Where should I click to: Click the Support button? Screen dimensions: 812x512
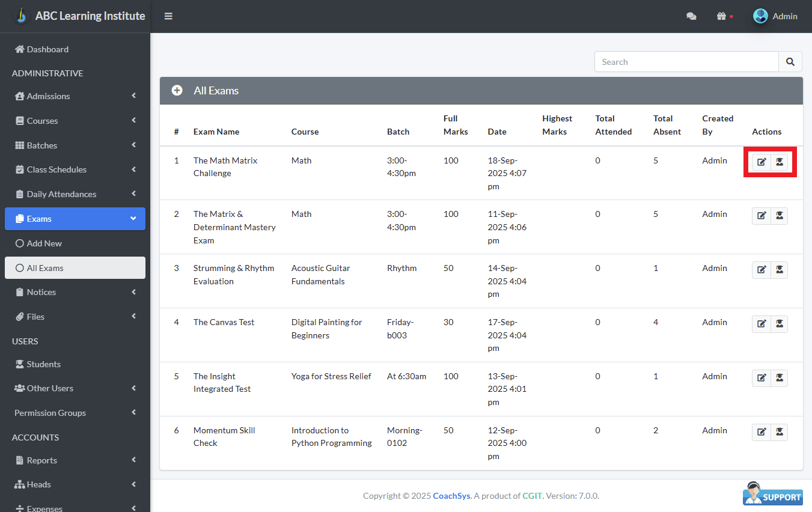click(x=773, y=494)
